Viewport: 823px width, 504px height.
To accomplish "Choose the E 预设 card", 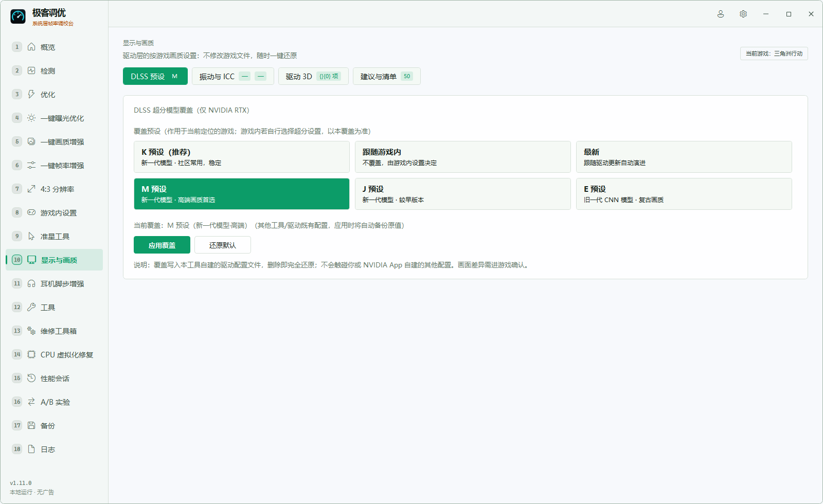I will point(684,194).
